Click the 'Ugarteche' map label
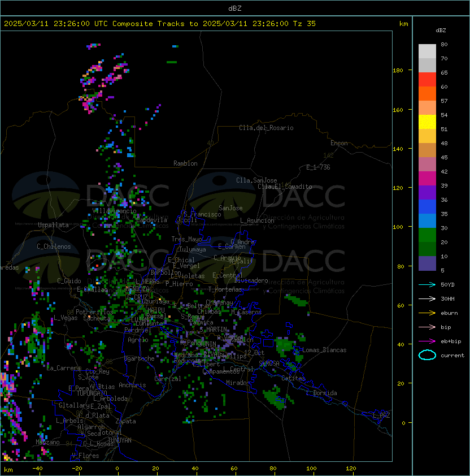Screen dimensions: 470x476 (x=140, y=358)
